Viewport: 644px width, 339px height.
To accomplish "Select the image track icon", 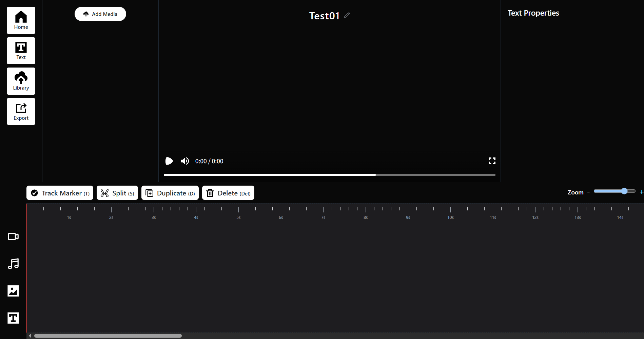I will click(x=13, y=291).
